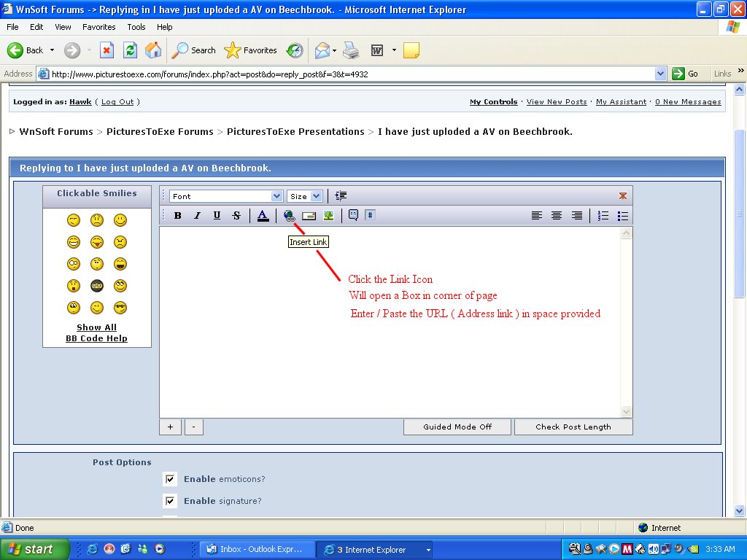Viewport: 747px width, 560px height.
Task: Insert the dark ninja smiley
Action: click(97, 286)
